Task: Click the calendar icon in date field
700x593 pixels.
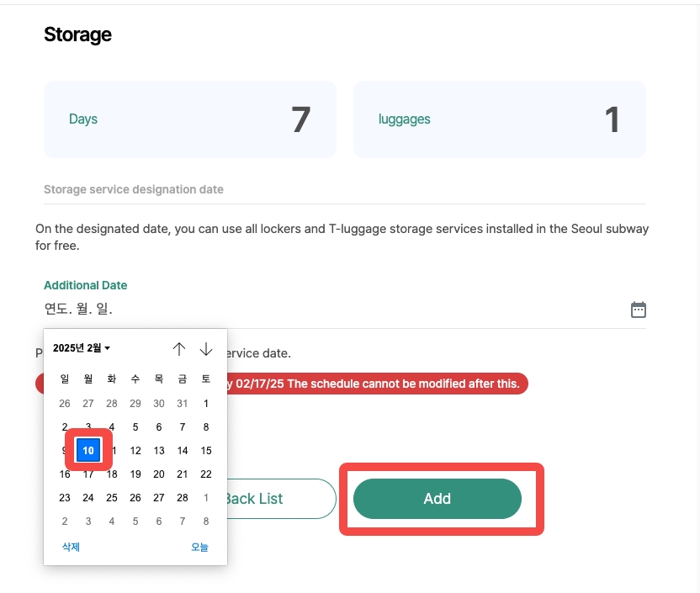Action: pyautogui.click(x=639, y=310)
